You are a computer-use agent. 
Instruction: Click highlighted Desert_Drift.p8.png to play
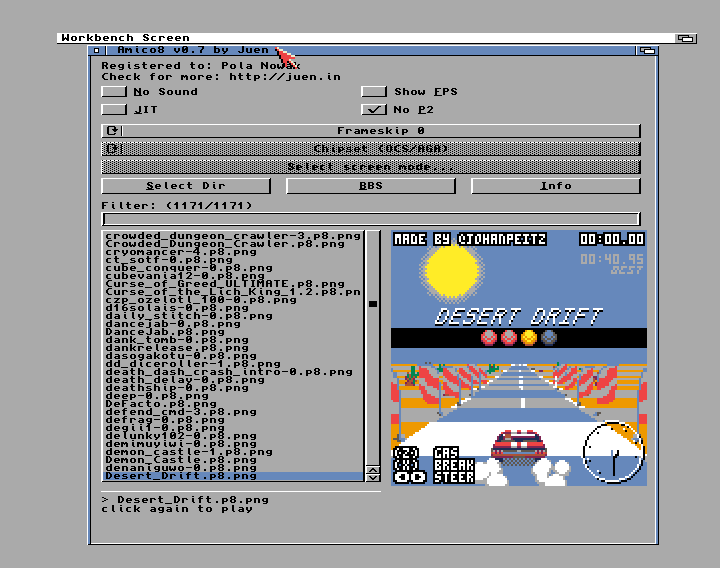(233, 476)
